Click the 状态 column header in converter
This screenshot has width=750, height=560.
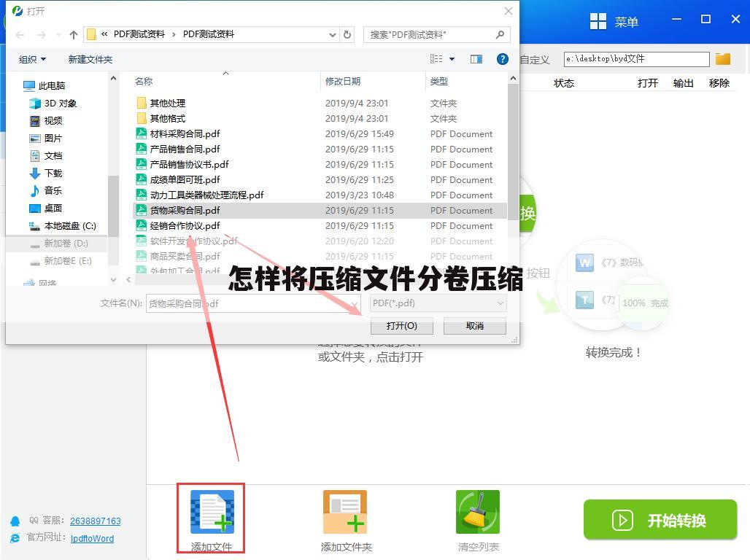click(564, 83)
